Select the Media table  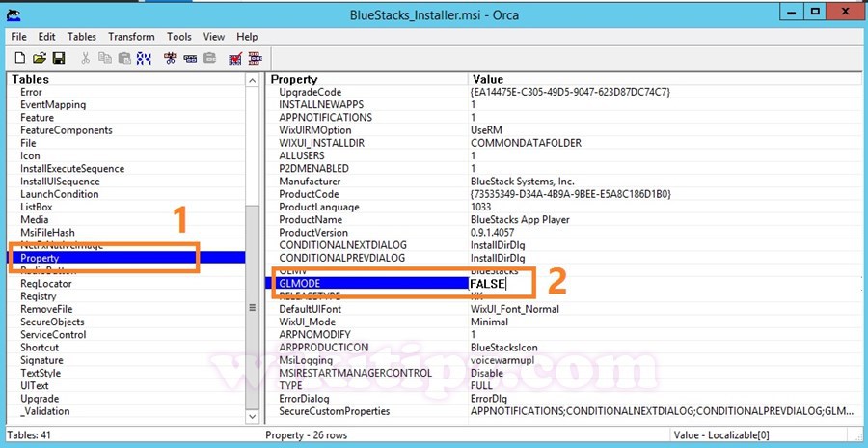[x=35, y=219]
